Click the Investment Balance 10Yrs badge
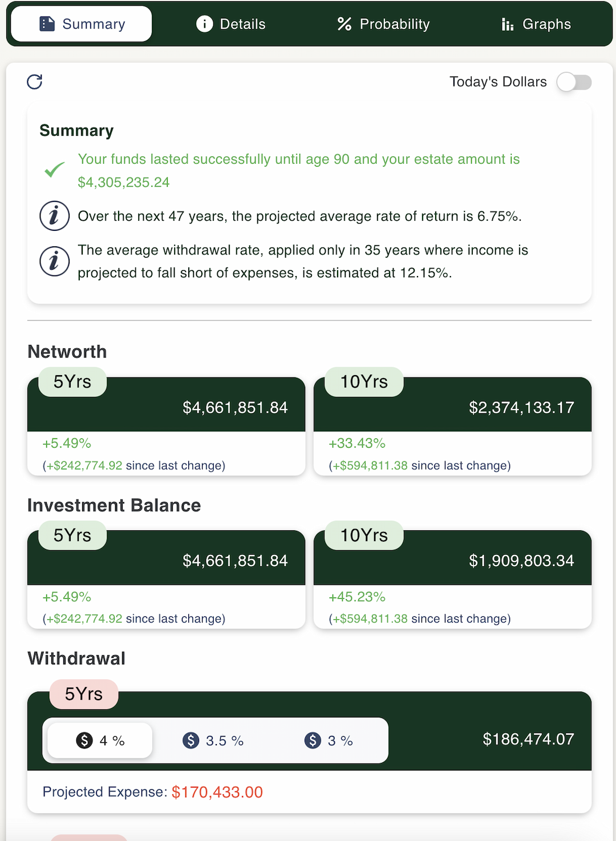The width and height of the screenshot is (616, 841). point(364,535)
